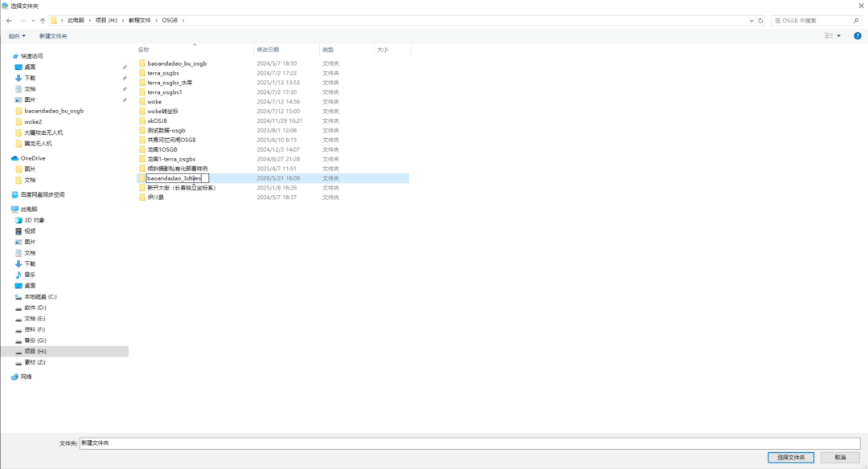Screen dimensions: 868x469
Task: Select 此电脑 in the address breadcrumb
Action: [76, 20]
